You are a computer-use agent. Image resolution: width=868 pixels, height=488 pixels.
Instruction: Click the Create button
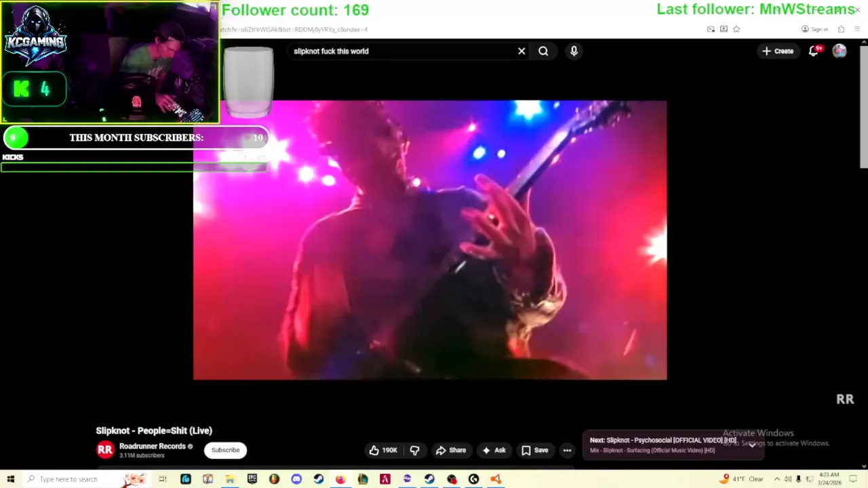tap(778, 51)
